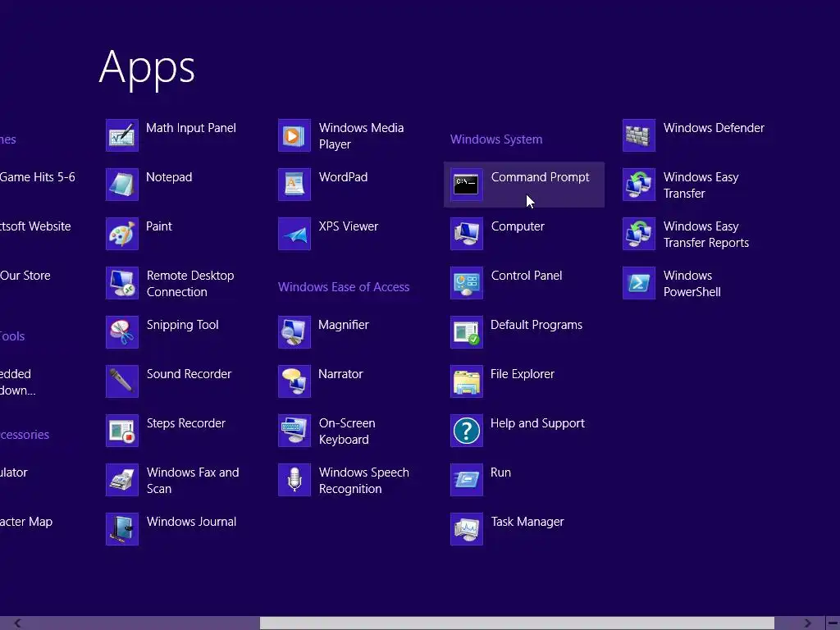840x630 pixels.
Task: Click the Windows PowerShell label text
Action: coord(692,284)
